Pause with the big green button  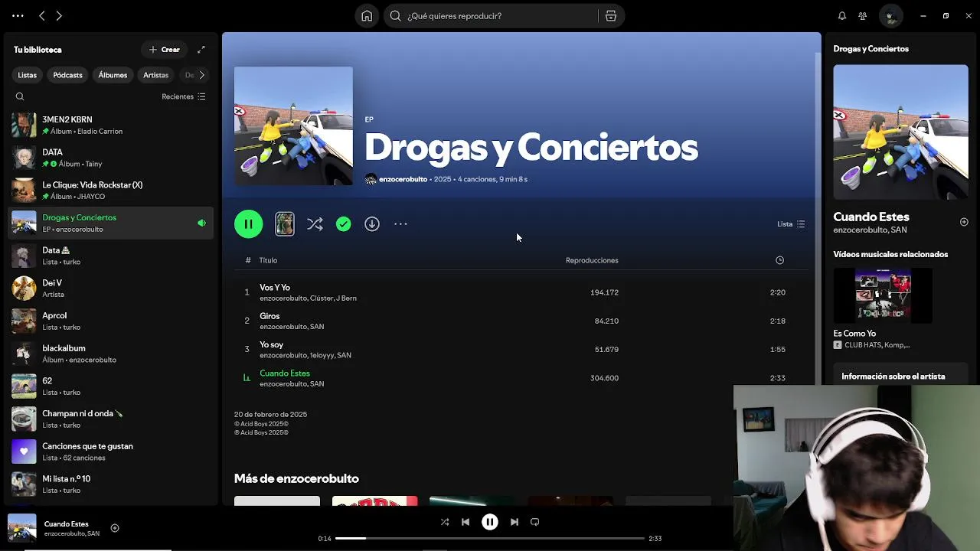[x=248, y=224]
